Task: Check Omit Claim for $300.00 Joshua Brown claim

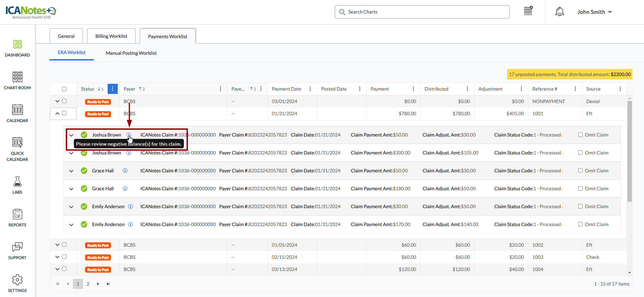Action: coord(580,153)
